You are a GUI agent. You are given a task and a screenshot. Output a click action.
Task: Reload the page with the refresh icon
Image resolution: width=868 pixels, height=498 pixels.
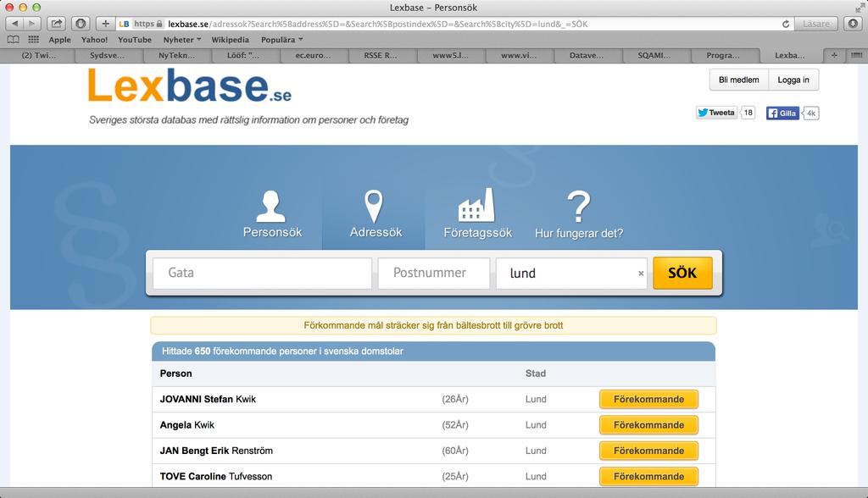coord(786,24)
